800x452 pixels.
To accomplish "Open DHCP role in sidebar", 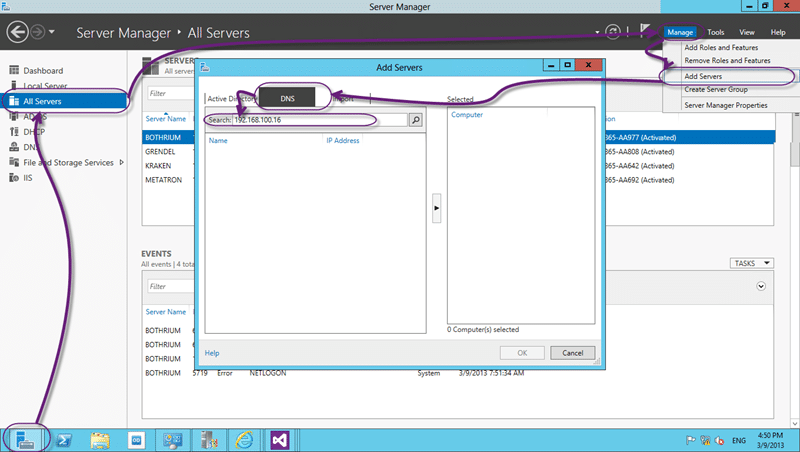I will coord(34,132).
